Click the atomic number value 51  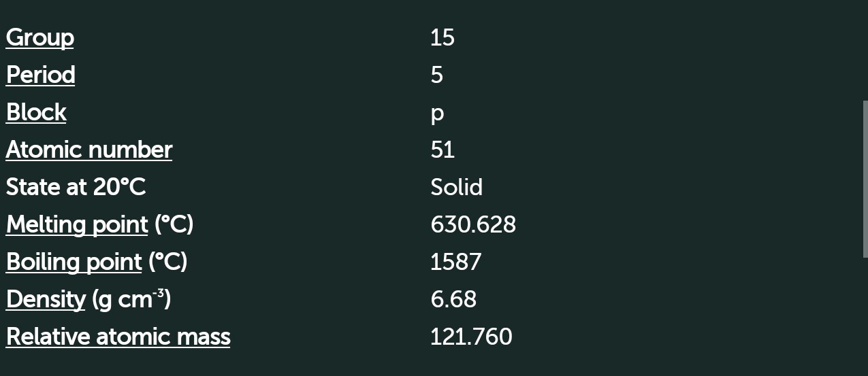coord(442,150)
